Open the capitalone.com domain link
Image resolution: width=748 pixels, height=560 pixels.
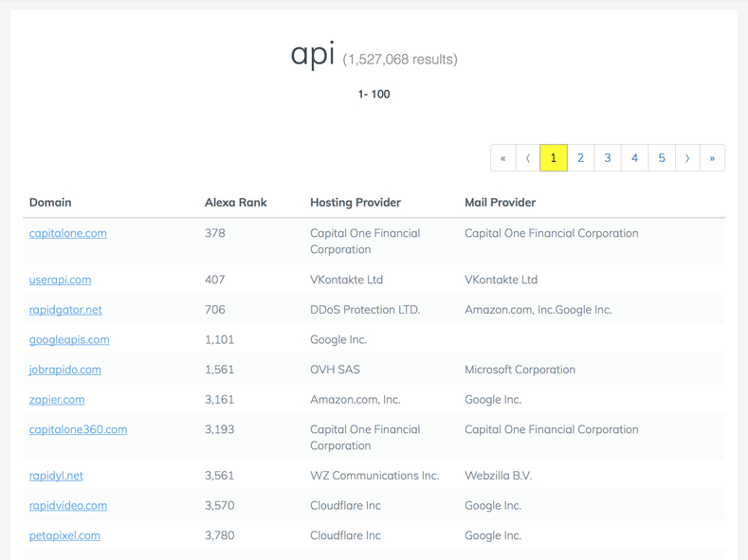[67, 233]
